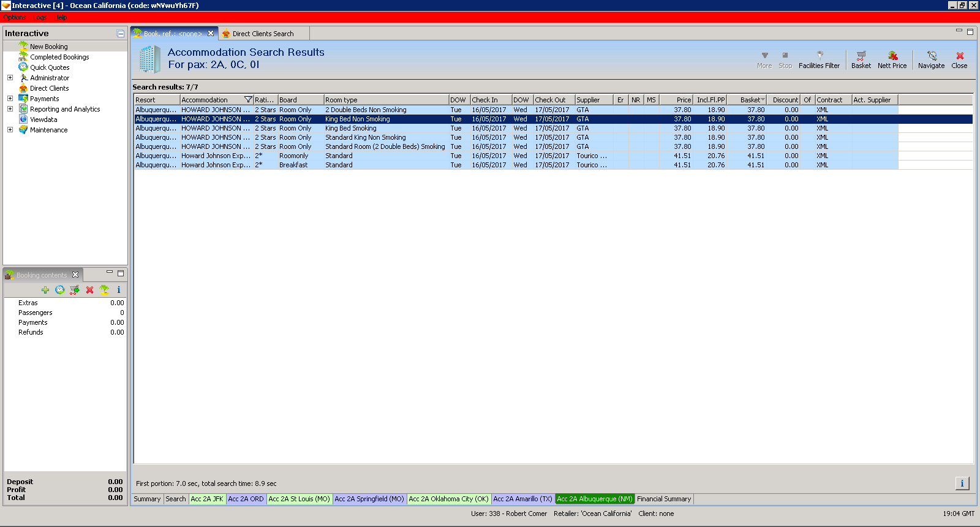The image size is (980, 527).
Task: Expand the Administrator tree node
Action: [10, 78]
